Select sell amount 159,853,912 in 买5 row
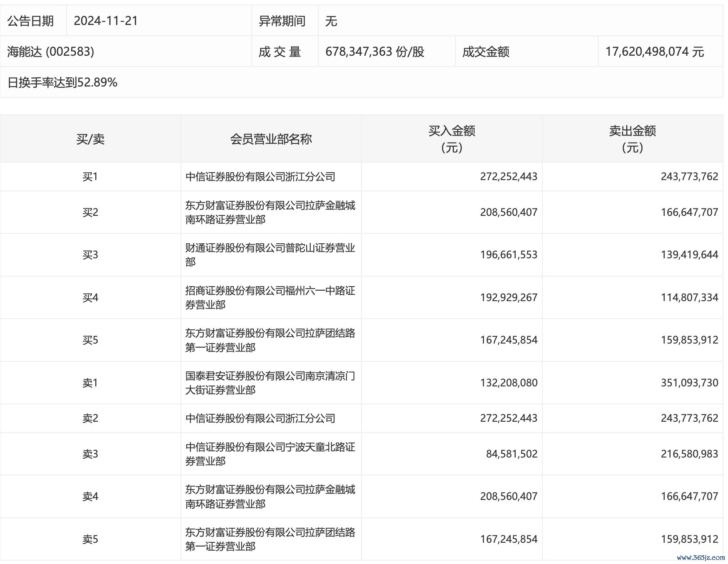 tap(690, 340)
